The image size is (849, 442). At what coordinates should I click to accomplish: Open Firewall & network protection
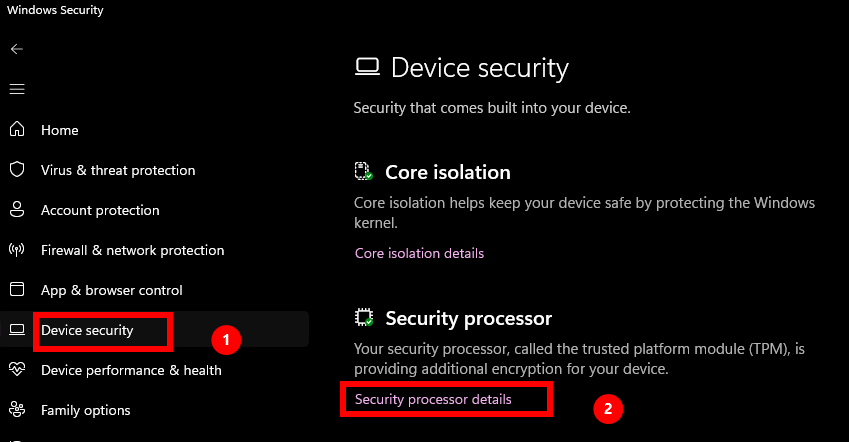(132, 250)
